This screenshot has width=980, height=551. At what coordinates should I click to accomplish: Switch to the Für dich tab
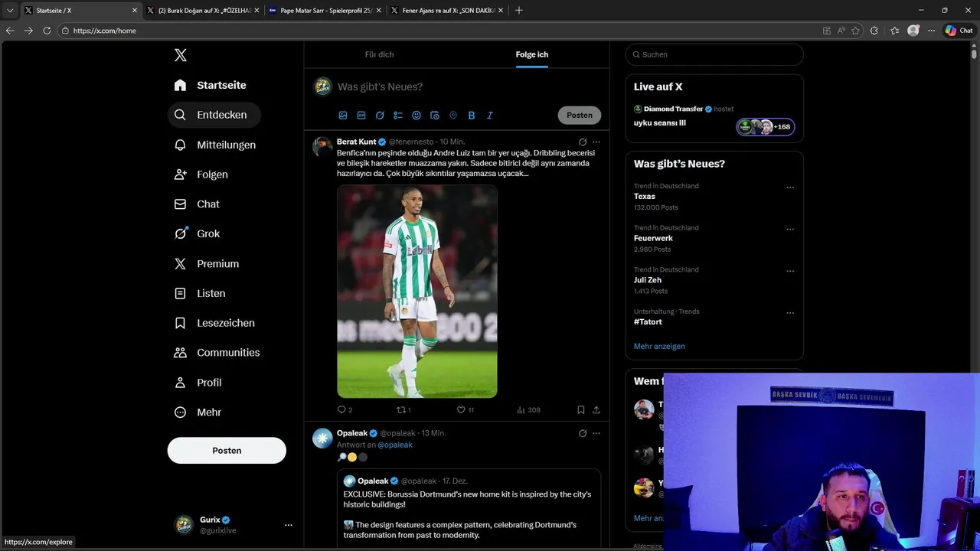pyautogui.click(x=379, y=54)
